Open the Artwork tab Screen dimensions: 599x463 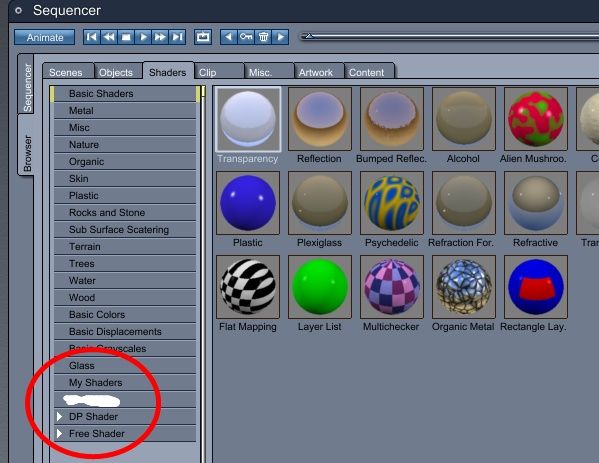pos(316,72)
